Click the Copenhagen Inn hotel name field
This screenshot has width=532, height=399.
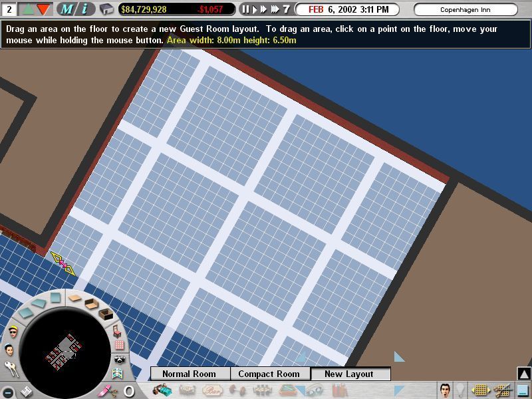[x=465, y=10]
